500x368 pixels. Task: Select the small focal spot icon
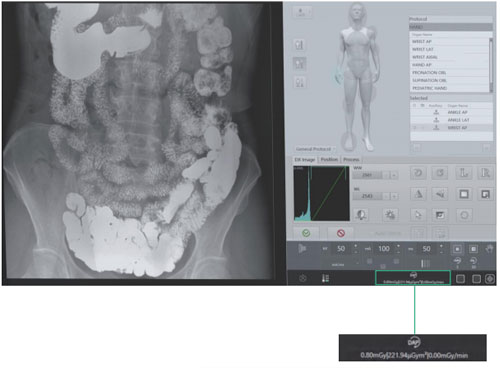tap(457, 249)
